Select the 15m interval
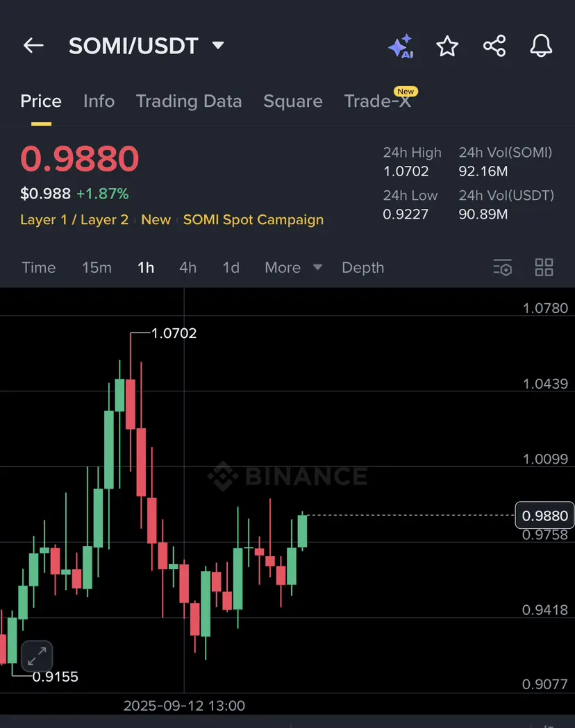The height and width of the screenshot is (728, 575). click(x=97, y=267)
